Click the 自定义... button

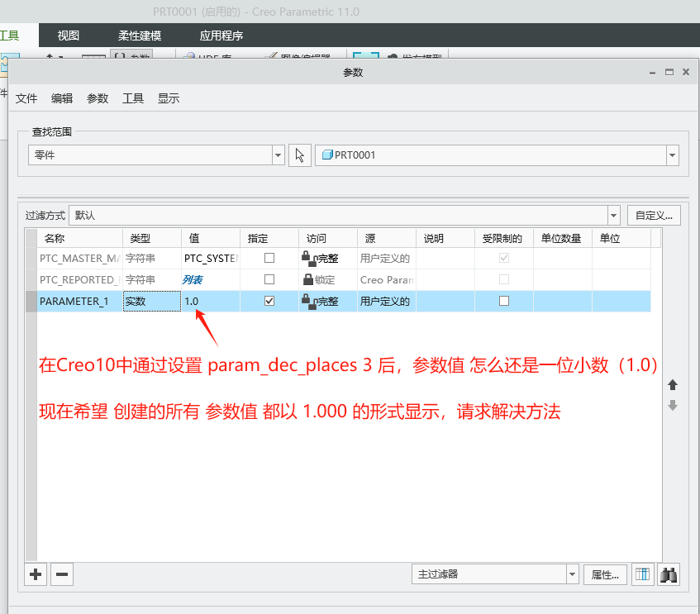[x=654, y=216]
